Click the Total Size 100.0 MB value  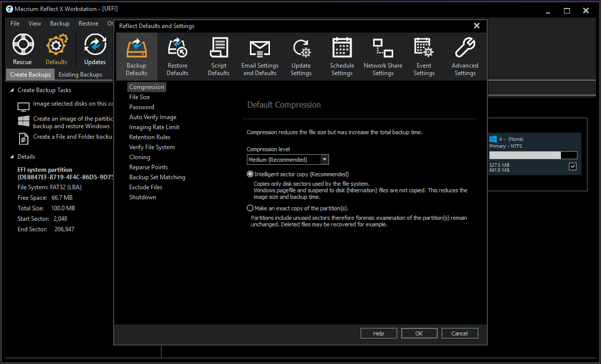pos(63,208)
